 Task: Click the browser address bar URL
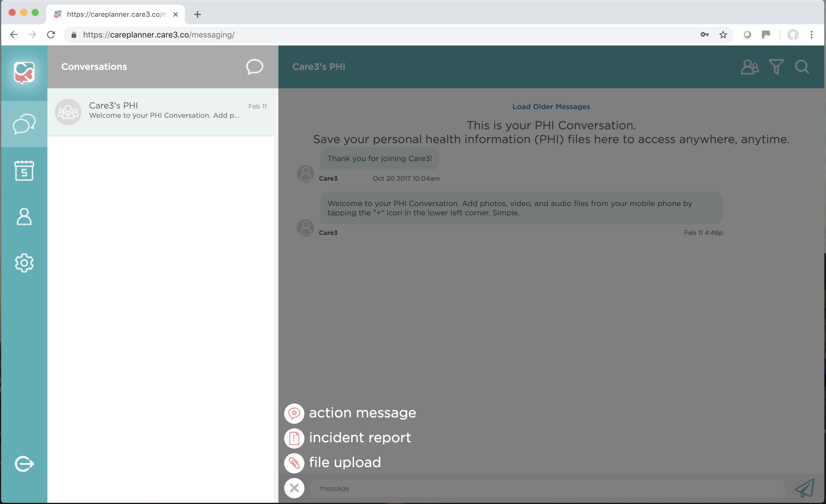(159, 35)
